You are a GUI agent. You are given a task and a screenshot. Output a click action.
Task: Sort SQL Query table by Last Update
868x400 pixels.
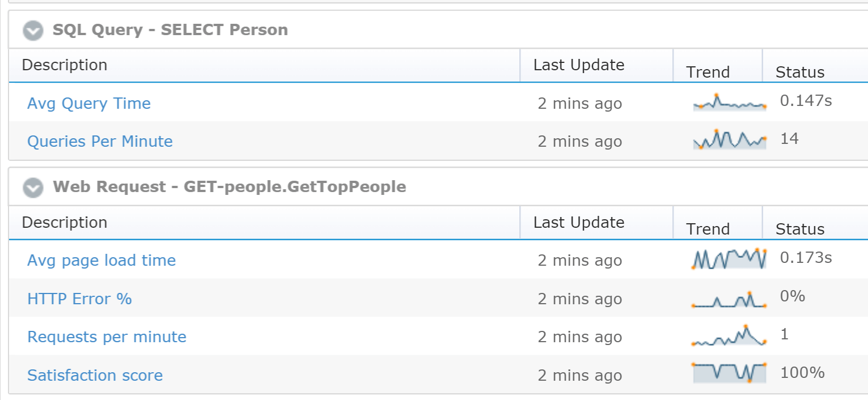(x=579, y=65)
